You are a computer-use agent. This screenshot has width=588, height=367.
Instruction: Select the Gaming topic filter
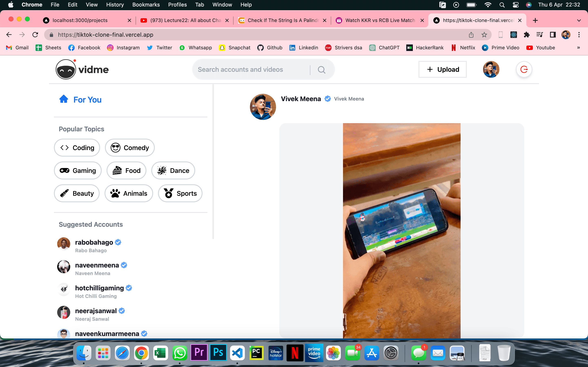(x=78, y=170)
